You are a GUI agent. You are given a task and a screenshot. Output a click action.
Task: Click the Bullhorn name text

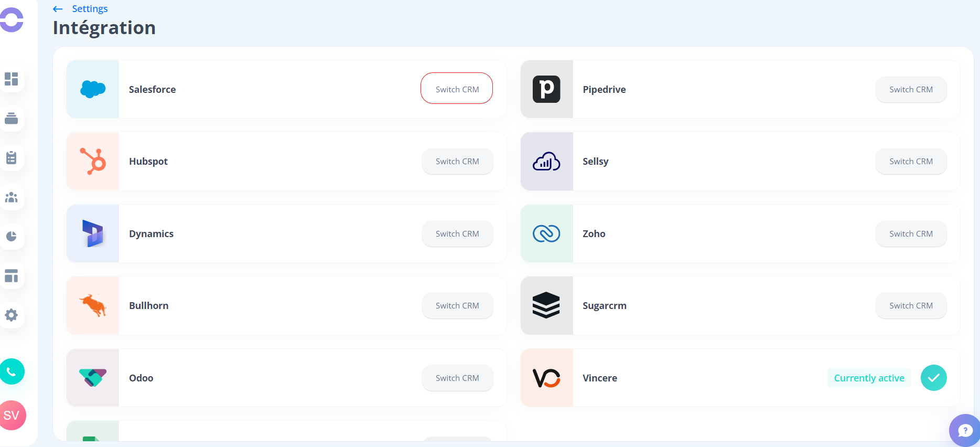pos(149,305)
